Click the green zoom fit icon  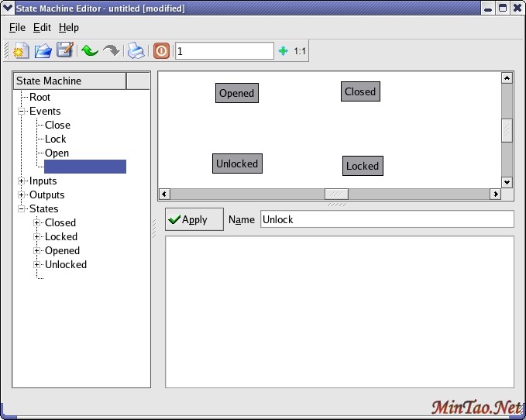tap(283, 51)
